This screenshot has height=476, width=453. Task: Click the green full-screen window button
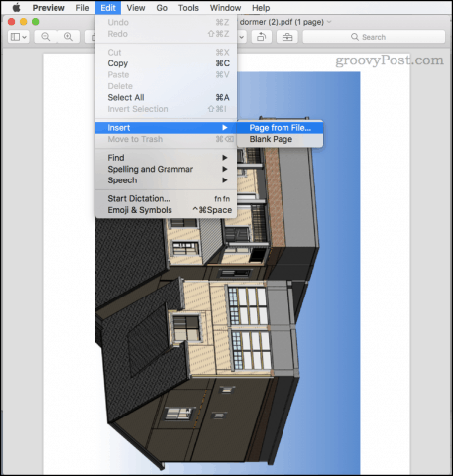pos(36,22)
